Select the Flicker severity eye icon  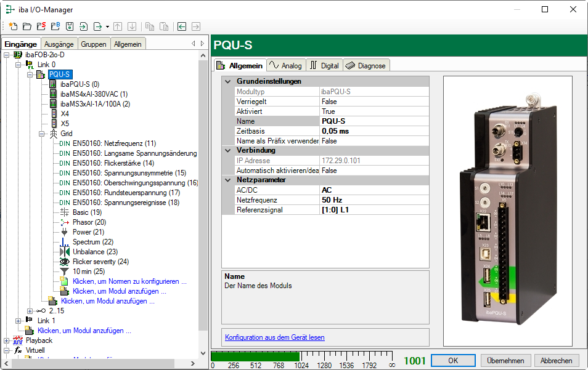pos(65,262)
